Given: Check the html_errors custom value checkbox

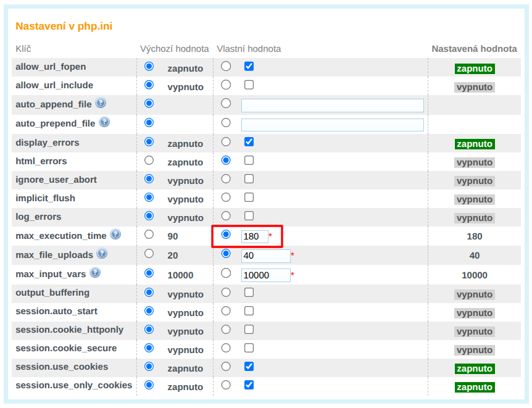Looking at the screenshot, I should (249, 160).
